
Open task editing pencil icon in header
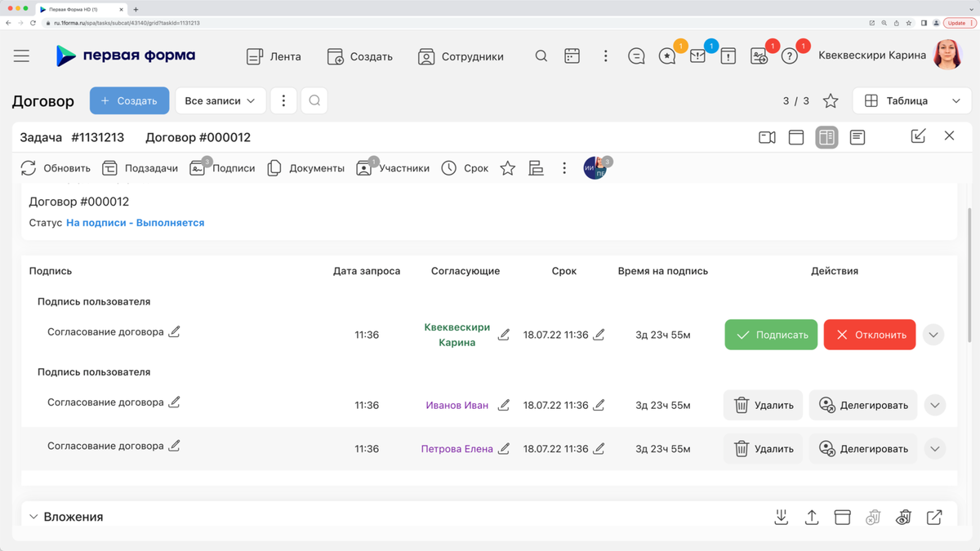tap(918, 136)
